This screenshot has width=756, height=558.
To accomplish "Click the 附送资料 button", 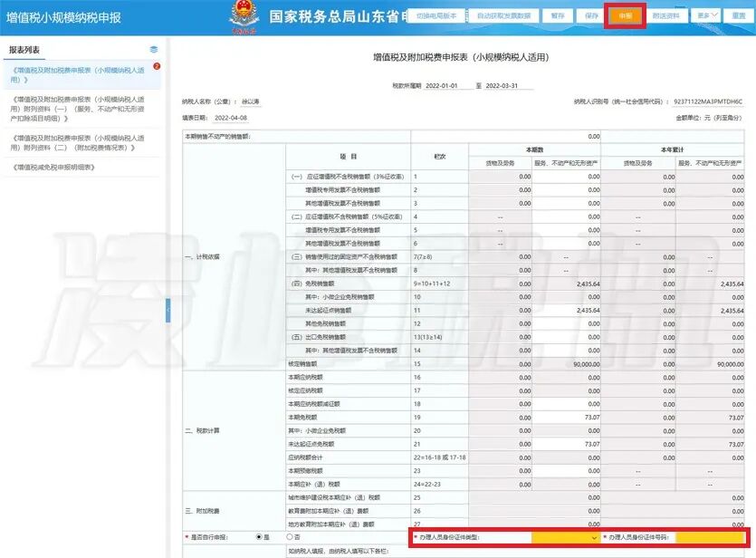I will coord(666,16).
